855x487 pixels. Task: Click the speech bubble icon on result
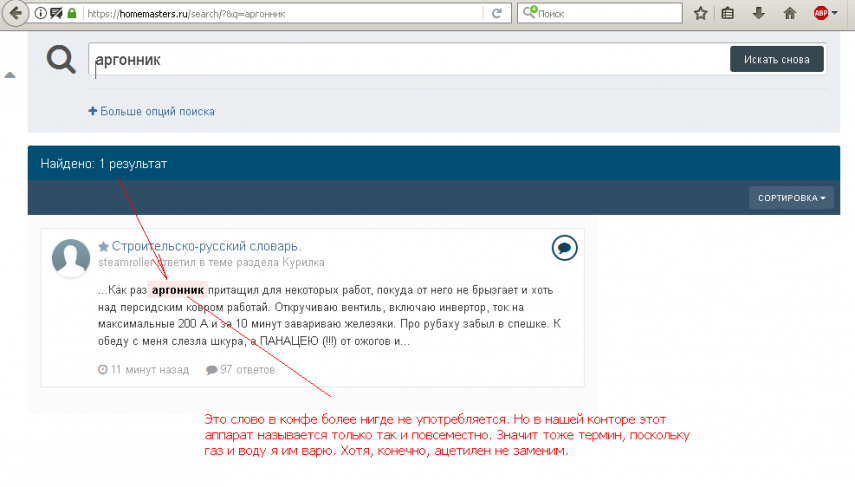pyautogui.click(x=564, y=248)
